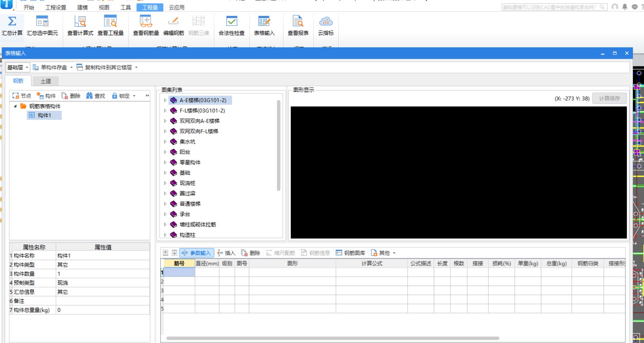This screenshot has width=644, height=343.
Task: Open 复制构件到其它楼层 dropdown arrow
Action: point(136,67)
